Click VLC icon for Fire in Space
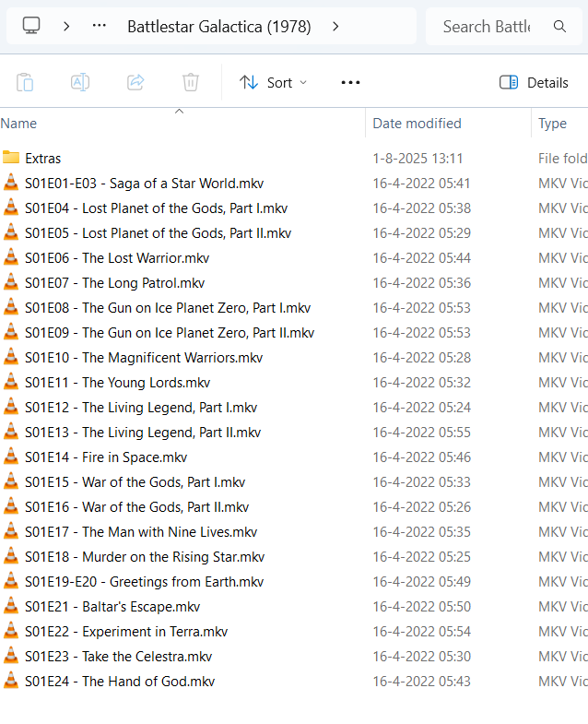588x724 pixels. click(x=11, y=457)
